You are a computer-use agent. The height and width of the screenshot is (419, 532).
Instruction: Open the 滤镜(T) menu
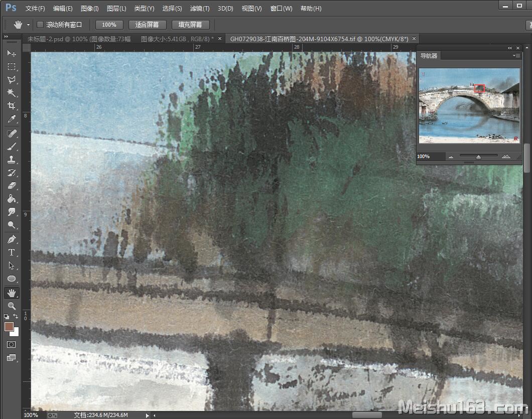point(200,8)
